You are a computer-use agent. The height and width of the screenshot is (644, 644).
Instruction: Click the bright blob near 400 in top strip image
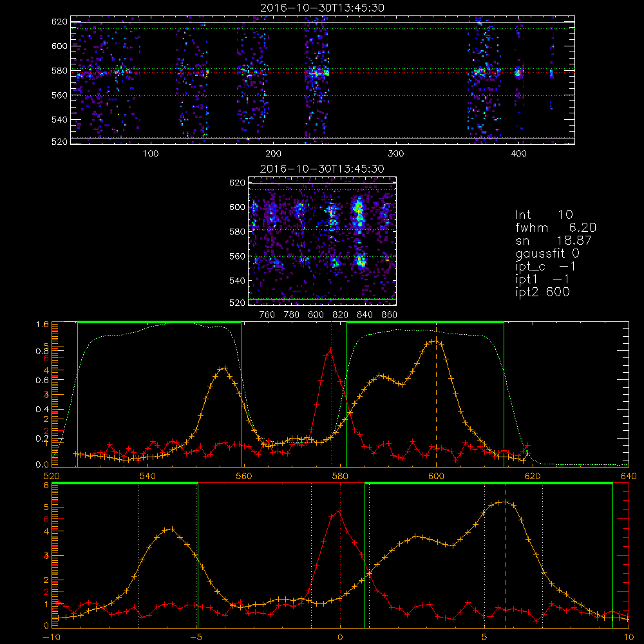518,73
